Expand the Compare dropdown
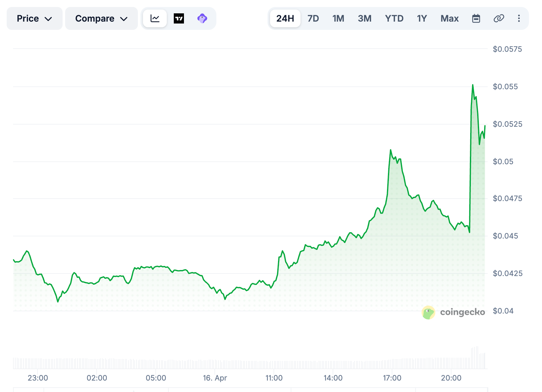This screenshot has width=542, height=392. point(101,18)
